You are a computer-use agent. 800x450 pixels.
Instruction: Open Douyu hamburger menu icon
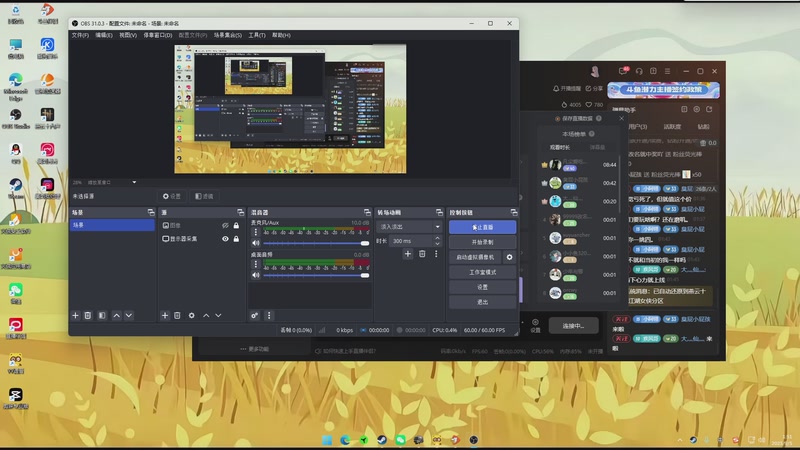coord(667,71)
